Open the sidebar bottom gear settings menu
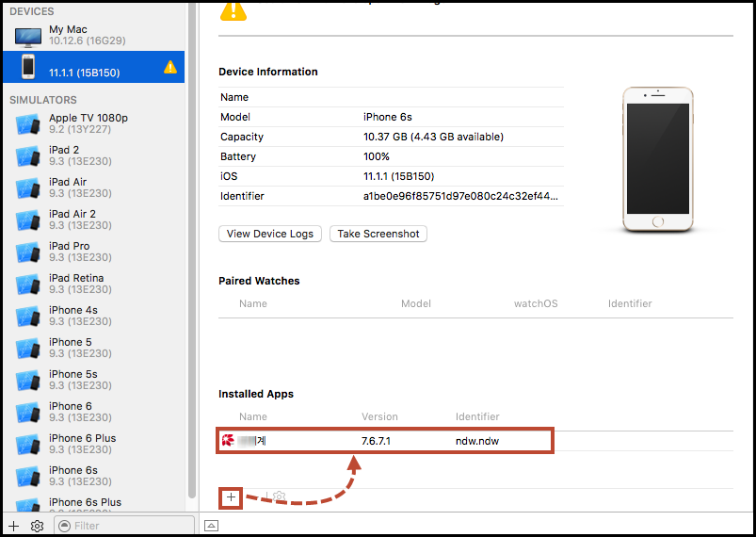756x537 pixels. pos(37,526)
